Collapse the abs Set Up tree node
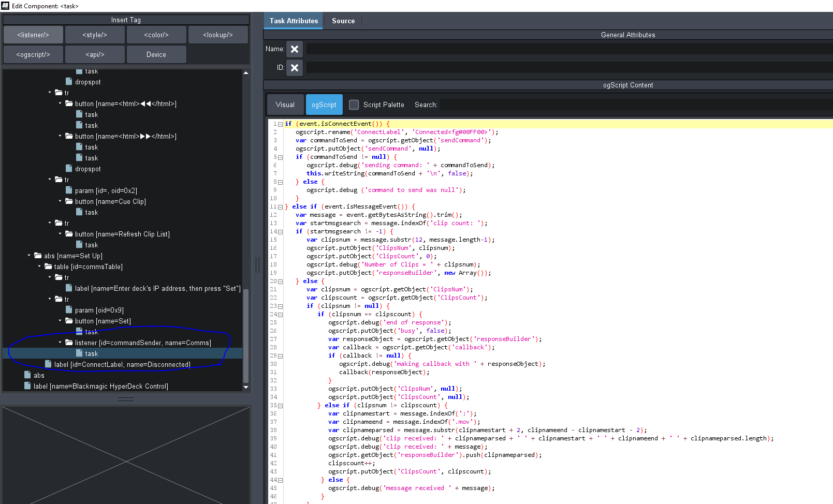Viewport: 833px width, 504px height. (29, 256)
